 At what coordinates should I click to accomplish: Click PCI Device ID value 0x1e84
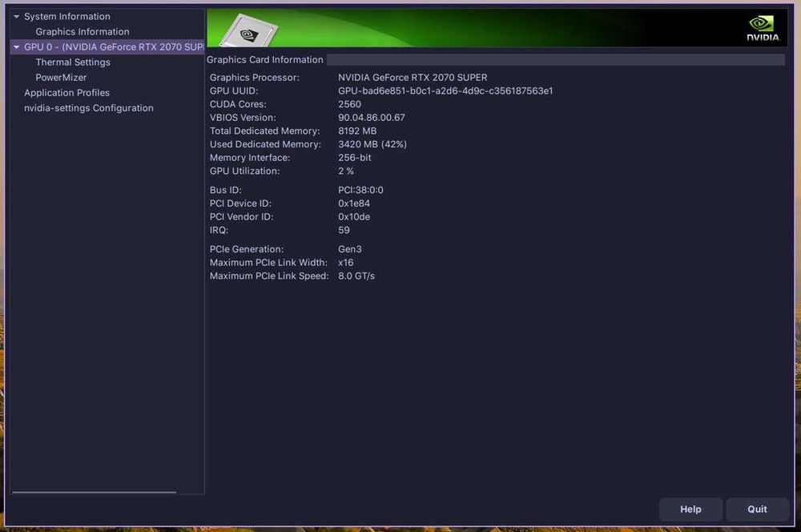point(354,204)
